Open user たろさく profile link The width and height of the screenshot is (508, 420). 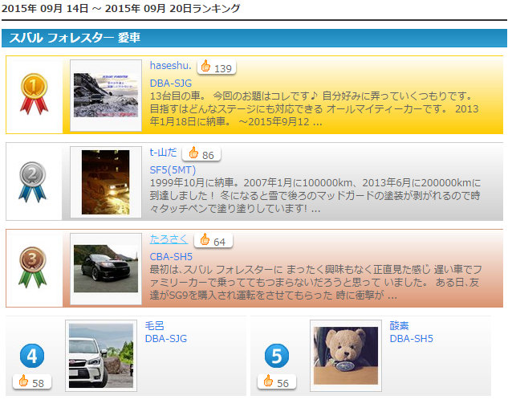coord(169,239)
